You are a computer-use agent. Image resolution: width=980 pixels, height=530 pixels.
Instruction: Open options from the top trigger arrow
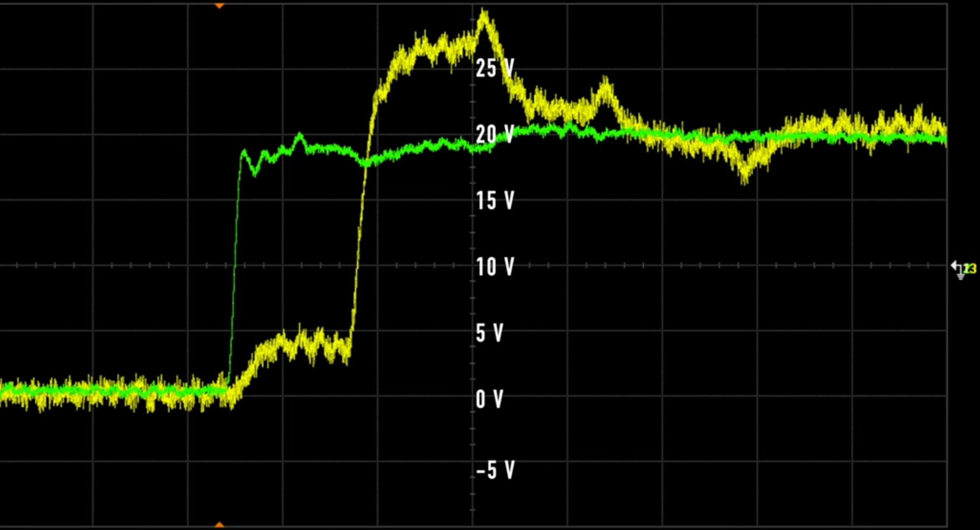coord(219,5)
